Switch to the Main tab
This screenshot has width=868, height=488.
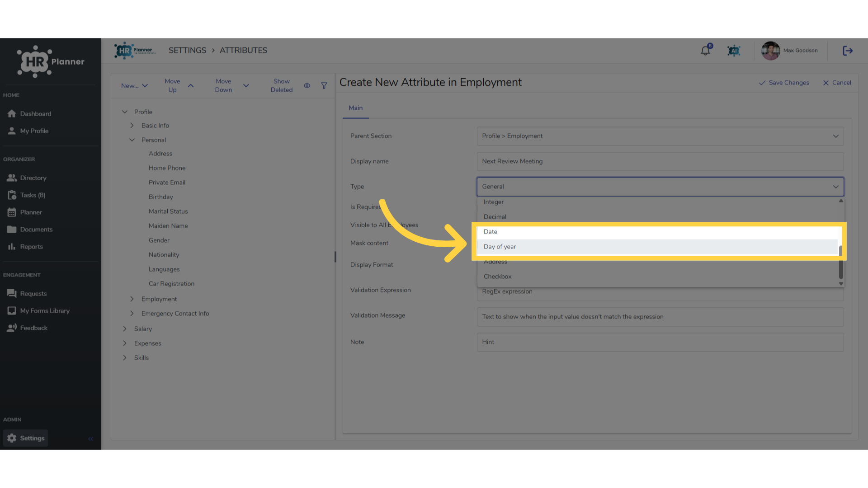356,108
